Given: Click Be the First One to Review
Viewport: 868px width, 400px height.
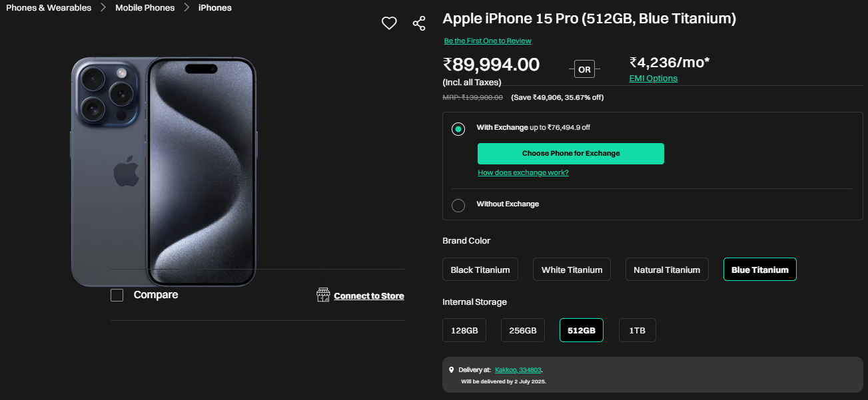Looking at the screenshot, I should click(x=488, y=41).
